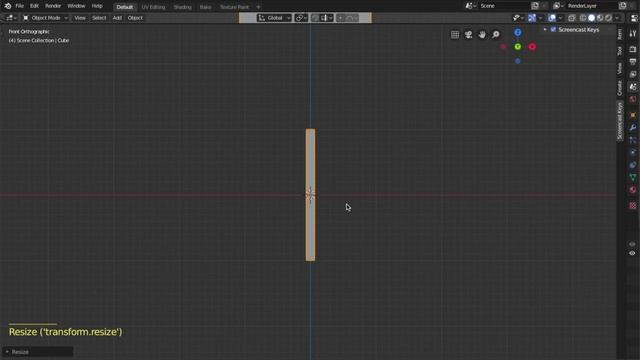Select wireframe viewport shading
Viewport: 640px width, 360px height.
[583, 18]
